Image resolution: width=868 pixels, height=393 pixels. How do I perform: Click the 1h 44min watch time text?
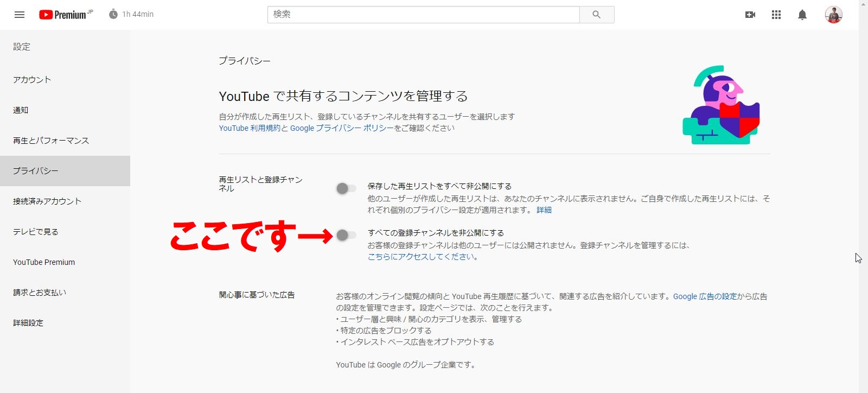(x=138, y=15)
